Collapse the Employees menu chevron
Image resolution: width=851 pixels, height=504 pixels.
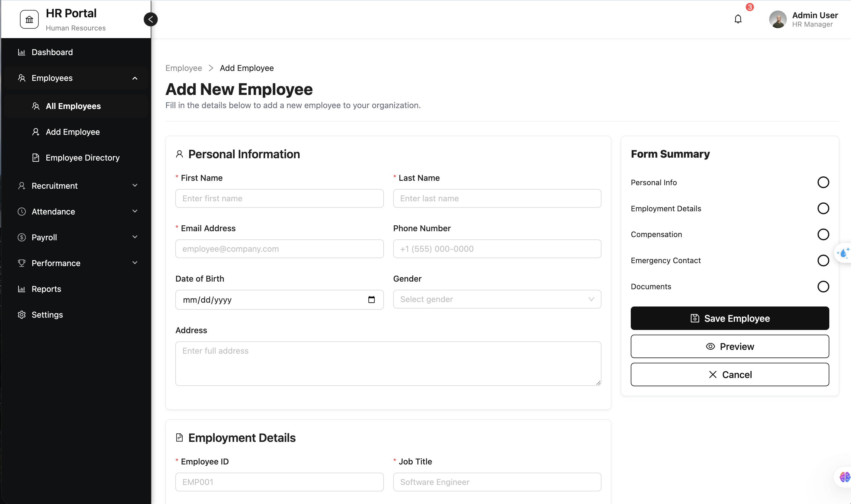pos(135,78)
